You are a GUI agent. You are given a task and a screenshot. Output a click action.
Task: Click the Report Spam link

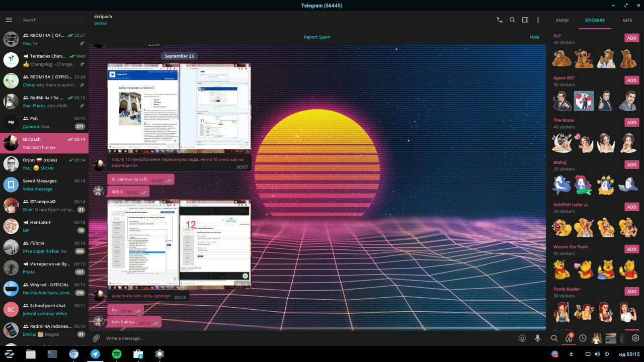tap(317, 37)
